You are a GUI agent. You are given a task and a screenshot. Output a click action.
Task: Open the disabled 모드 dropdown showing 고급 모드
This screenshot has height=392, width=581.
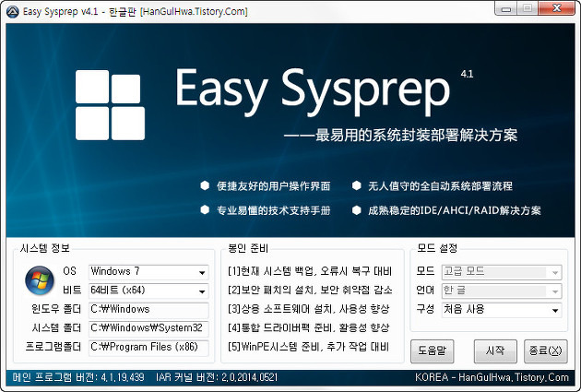pos(502,272)
